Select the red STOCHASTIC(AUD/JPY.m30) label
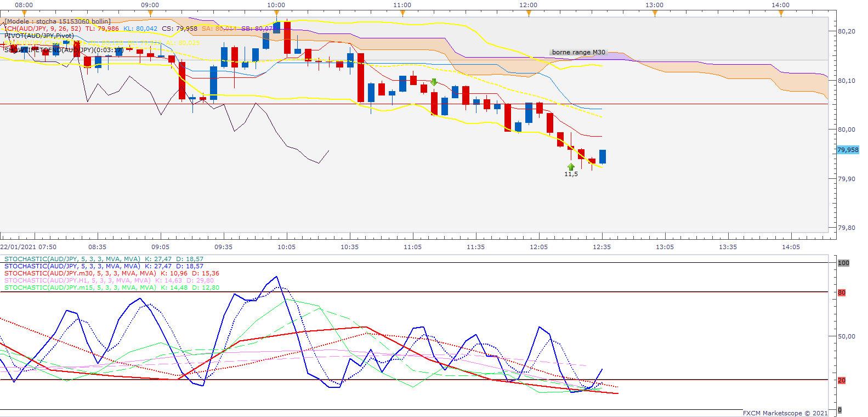868x417 pixels. pyautogui.click(x=112, y=273)
